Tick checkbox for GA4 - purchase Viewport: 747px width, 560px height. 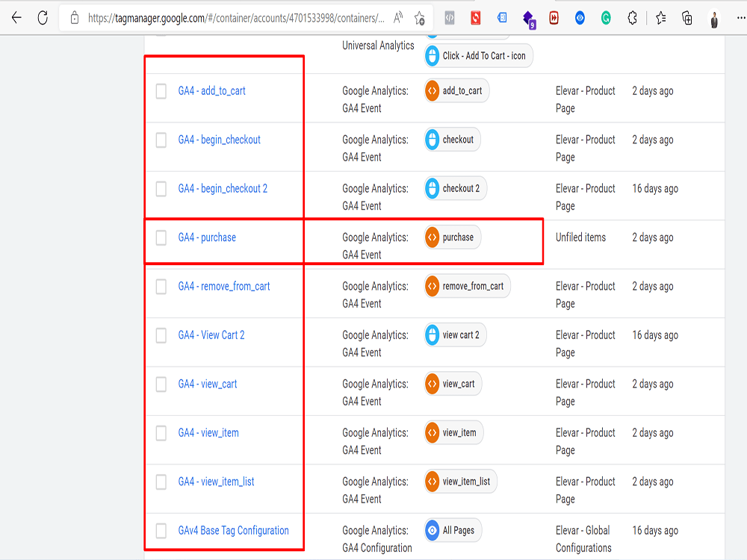(x=161, y=237)
